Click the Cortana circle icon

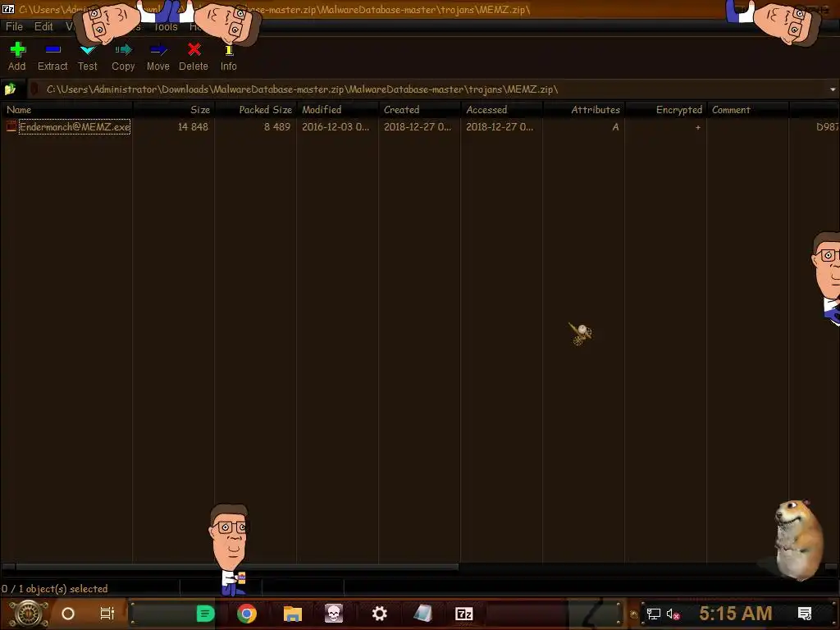point(68,614)
